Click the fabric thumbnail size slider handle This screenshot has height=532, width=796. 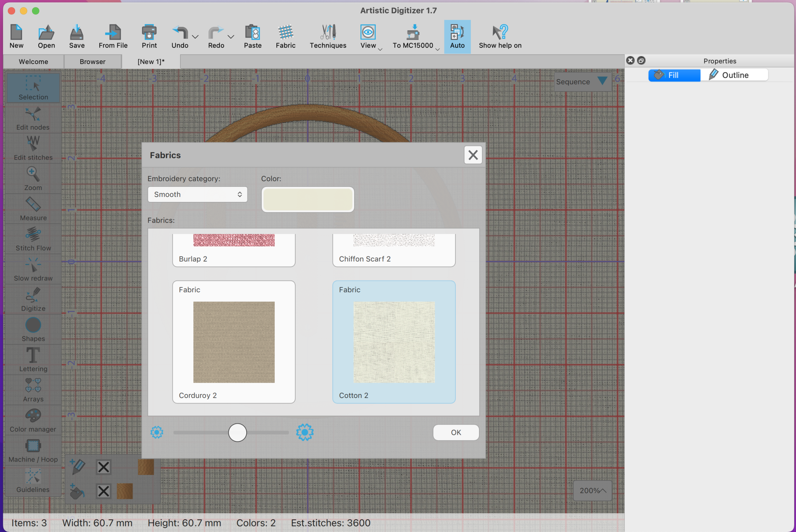click(237, 432)
